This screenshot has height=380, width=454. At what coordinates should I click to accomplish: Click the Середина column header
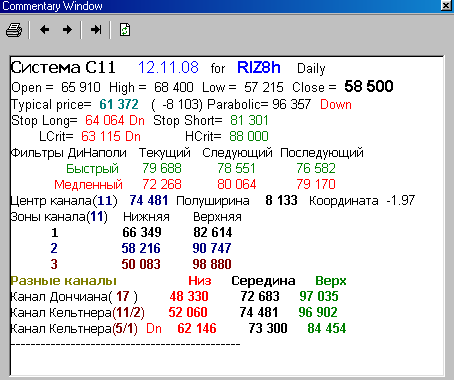coord(263,281)
